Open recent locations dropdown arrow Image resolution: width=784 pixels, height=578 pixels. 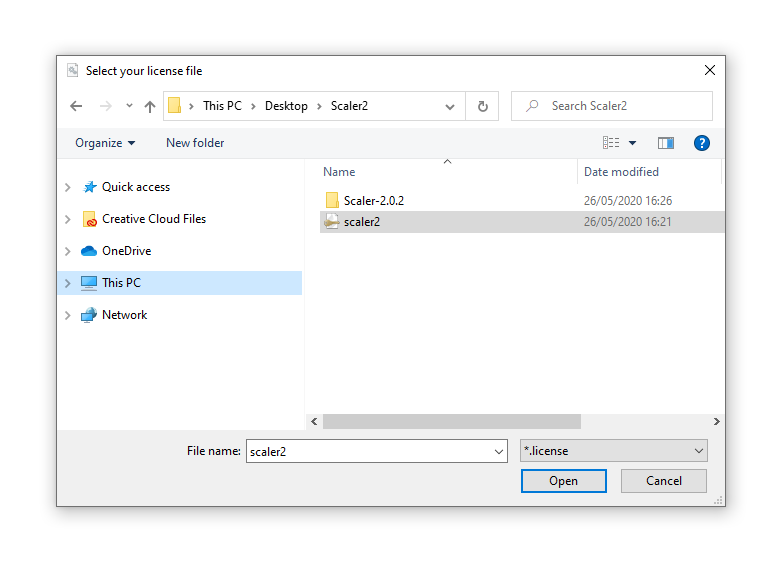point(130,106)
